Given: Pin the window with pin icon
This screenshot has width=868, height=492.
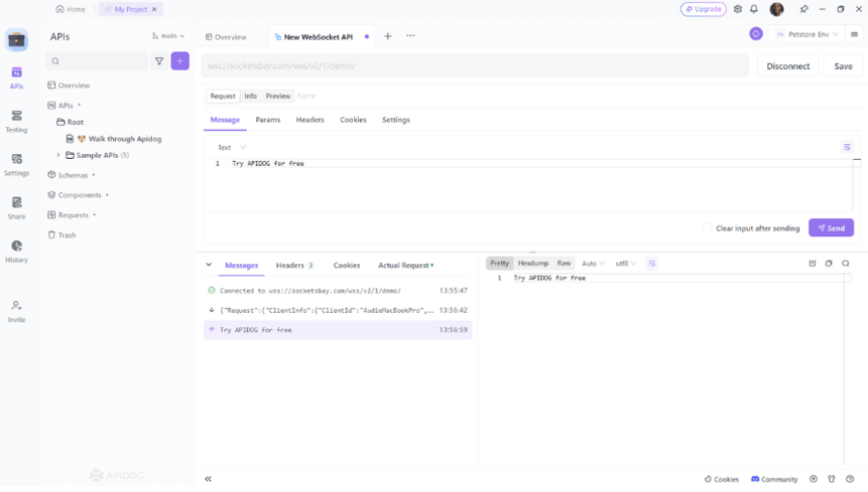Looking at the screenshot, I should pos(804,9).
